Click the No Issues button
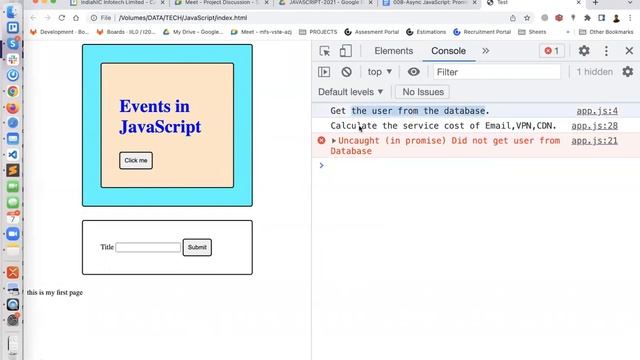The height and width of the screenshot is (360, 640). tap(422, 92)
